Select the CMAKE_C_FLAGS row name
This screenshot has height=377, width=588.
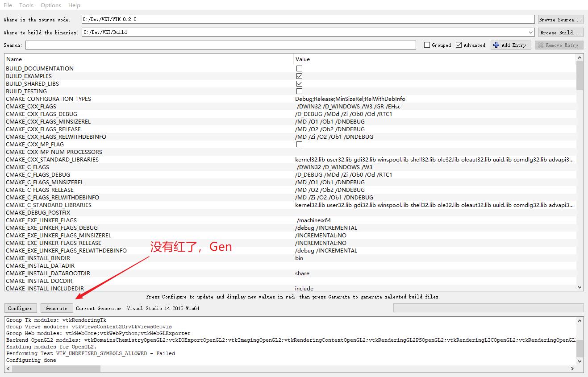click(28, 167)
